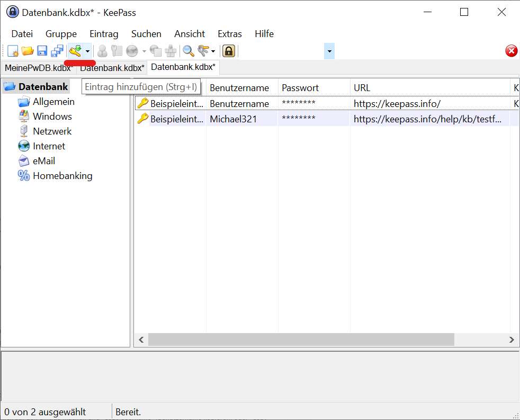Click the greyed Open URL globe icon
Image resolution: width=520 pixels, height=420 pixels.
click(x=132, y=51)
